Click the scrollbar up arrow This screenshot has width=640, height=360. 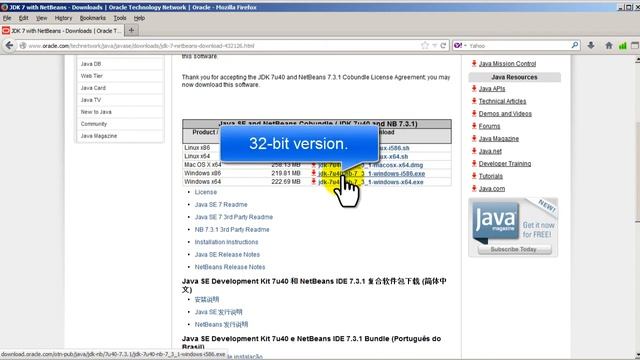(x=637, y=60)
